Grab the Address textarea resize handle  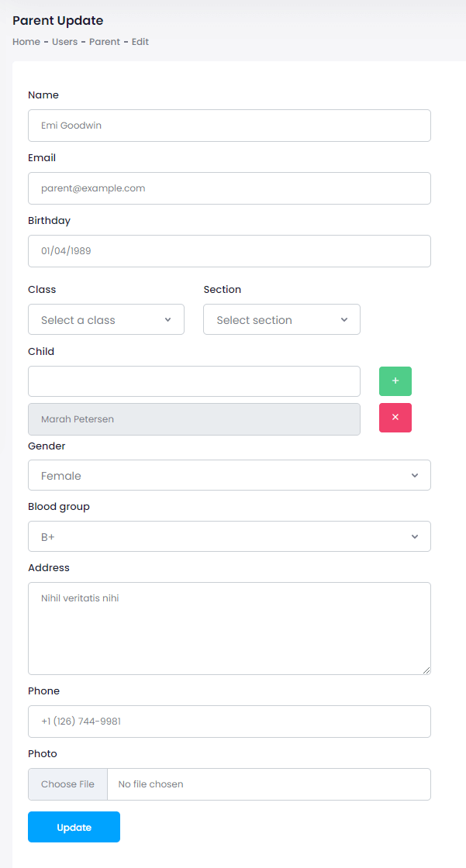coord(426,670)
